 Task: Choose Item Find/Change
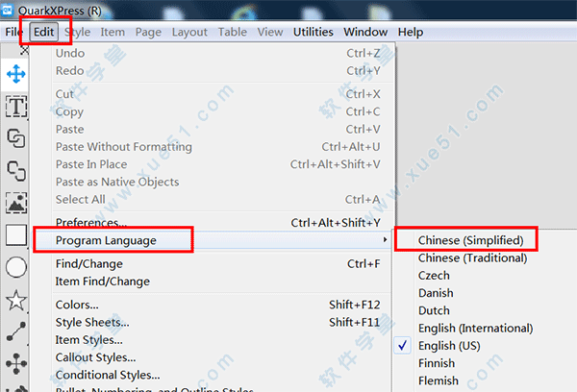pos(212,282)
